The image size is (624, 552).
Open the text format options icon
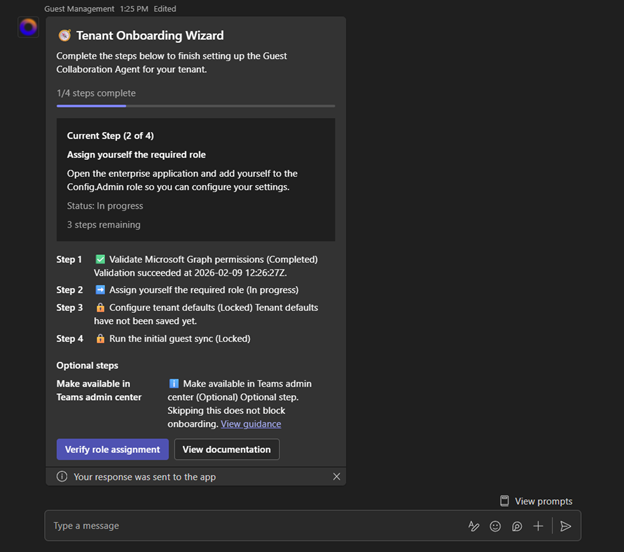coord(474,526)
